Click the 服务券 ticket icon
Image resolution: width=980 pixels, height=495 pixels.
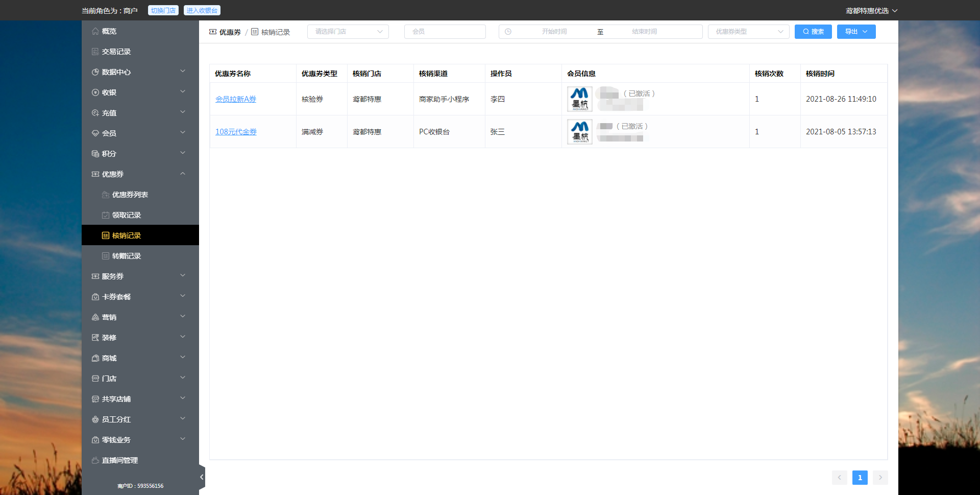[95, 276]
